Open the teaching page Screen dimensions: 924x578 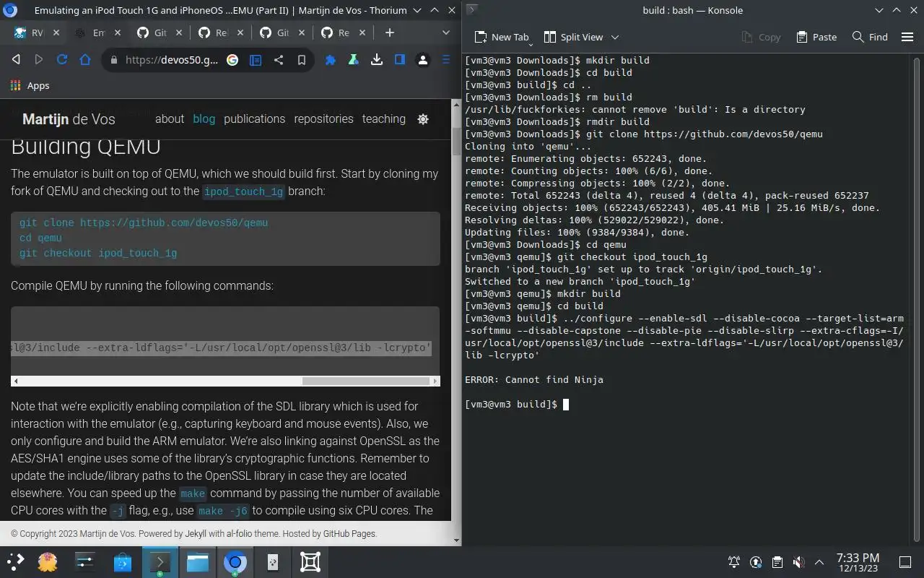coord(383,118)
